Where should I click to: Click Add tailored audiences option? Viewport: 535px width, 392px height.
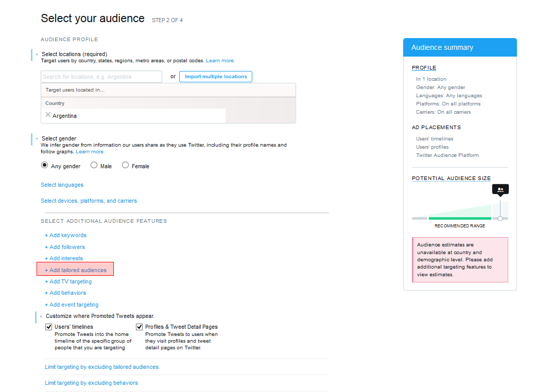coord(76,270)
